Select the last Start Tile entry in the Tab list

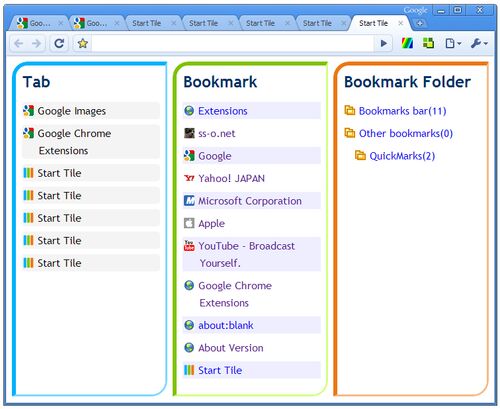91,263
